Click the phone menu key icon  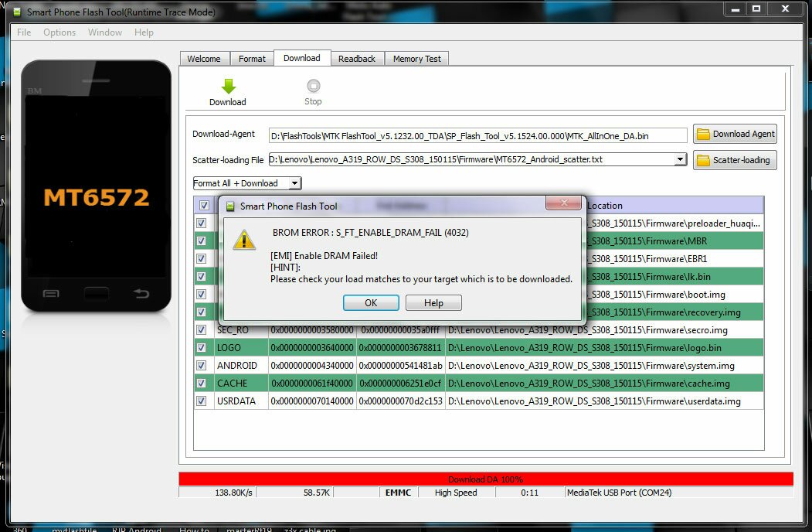click(50, 294)
